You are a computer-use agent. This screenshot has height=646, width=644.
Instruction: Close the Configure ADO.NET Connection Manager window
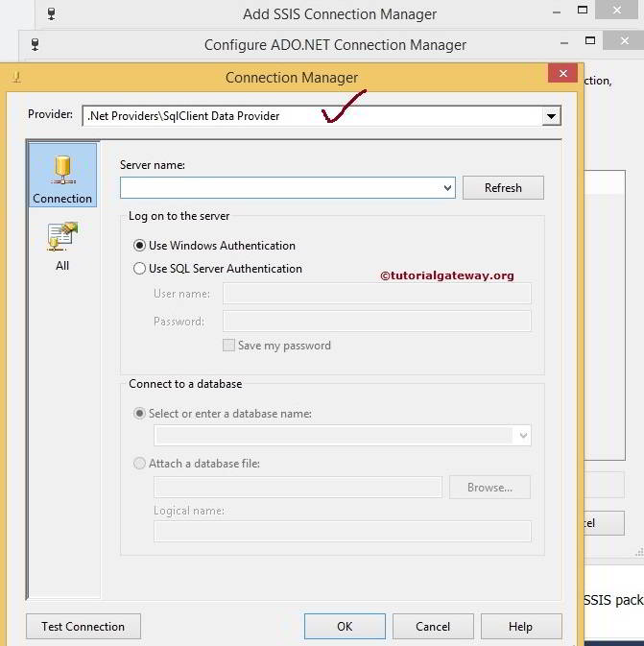click(x=624, y=40)
